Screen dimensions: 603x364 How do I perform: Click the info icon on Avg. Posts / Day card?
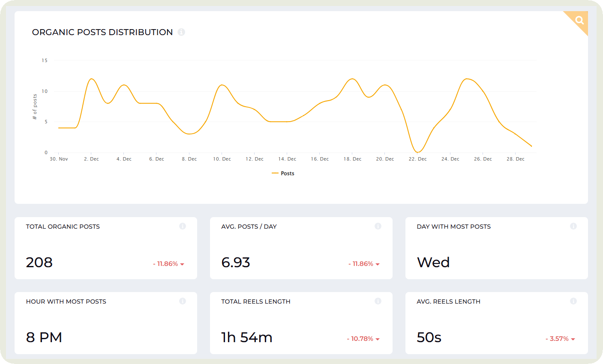378,226
